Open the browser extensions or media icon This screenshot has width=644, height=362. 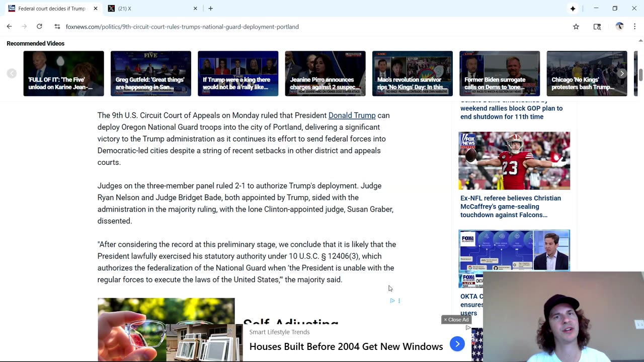coord(597,27)
